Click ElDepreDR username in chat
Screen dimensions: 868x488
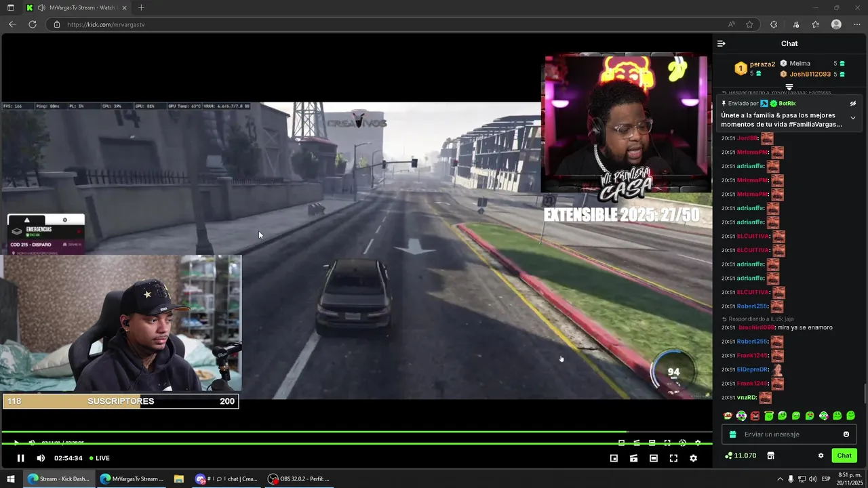click(x=752, y=370)
